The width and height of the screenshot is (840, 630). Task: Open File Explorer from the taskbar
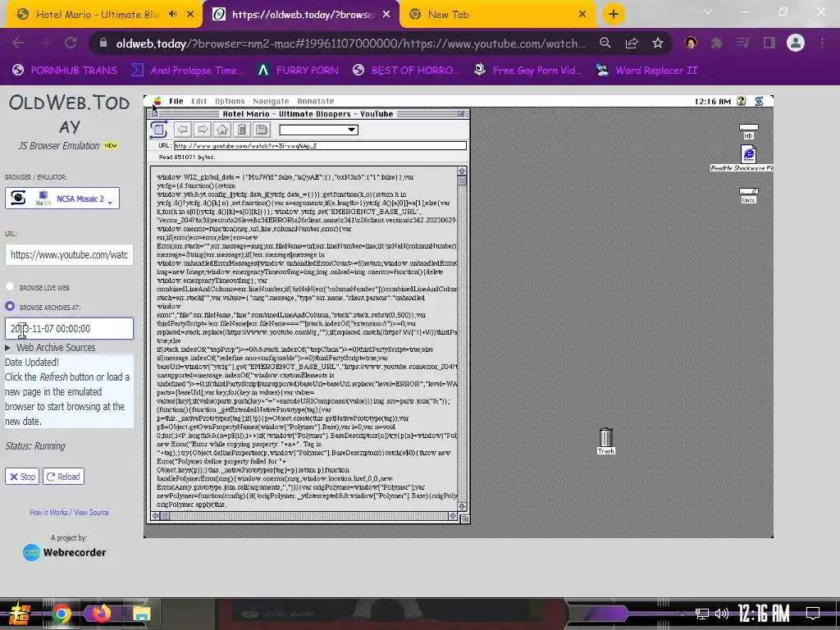pos(141,614)
